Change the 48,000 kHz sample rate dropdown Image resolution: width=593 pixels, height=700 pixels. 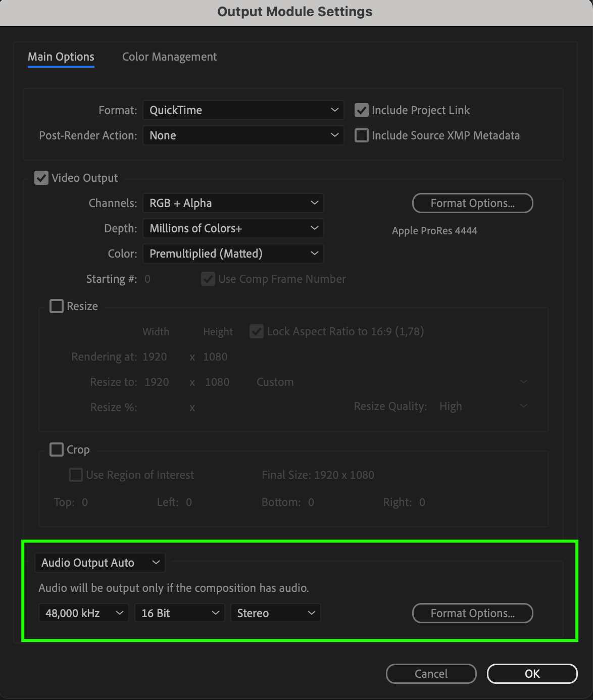click(x=83, y=613)
